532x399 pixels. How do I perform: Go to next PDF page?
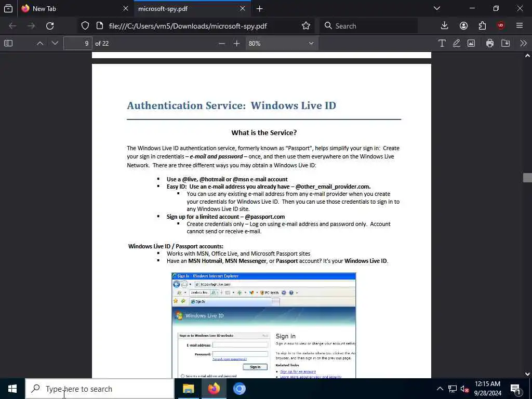(55, 44)
